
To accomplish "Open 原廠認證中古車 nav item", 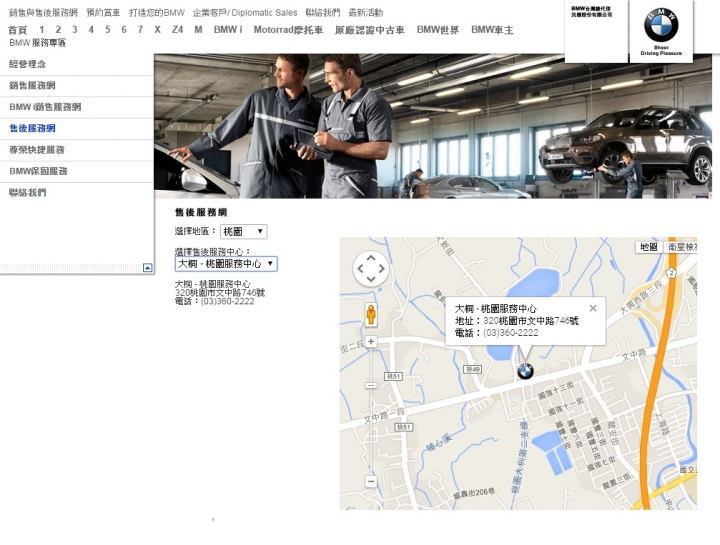I will pyautogui.click(x=370, y=30).
